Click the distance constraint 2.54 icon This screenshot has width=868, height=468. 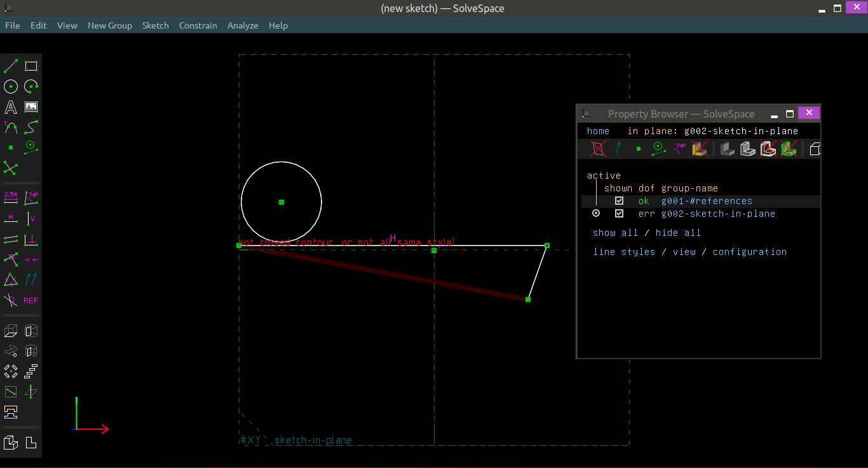pos(11,198)
